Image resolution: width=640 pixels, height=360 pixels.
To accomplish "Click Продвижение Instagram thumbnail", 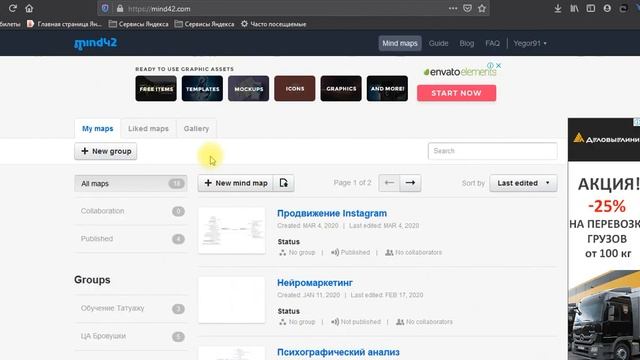I will pyautogui.click(x=232, y=231).
